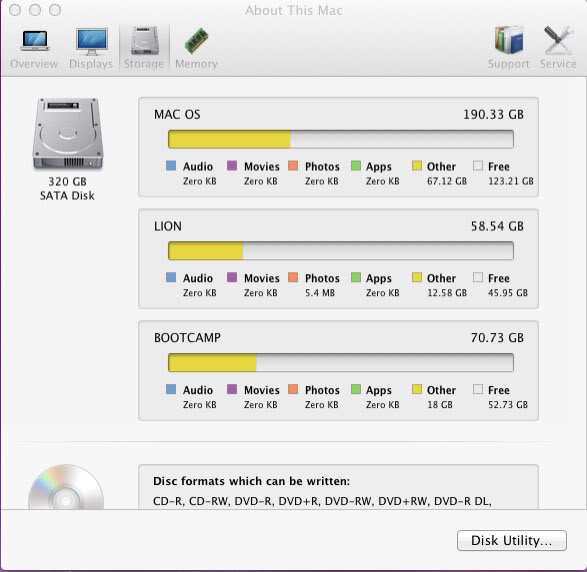Screen dimensions: 587x572
Task: Open the Overview tab laptop icon
Action: 34,40
